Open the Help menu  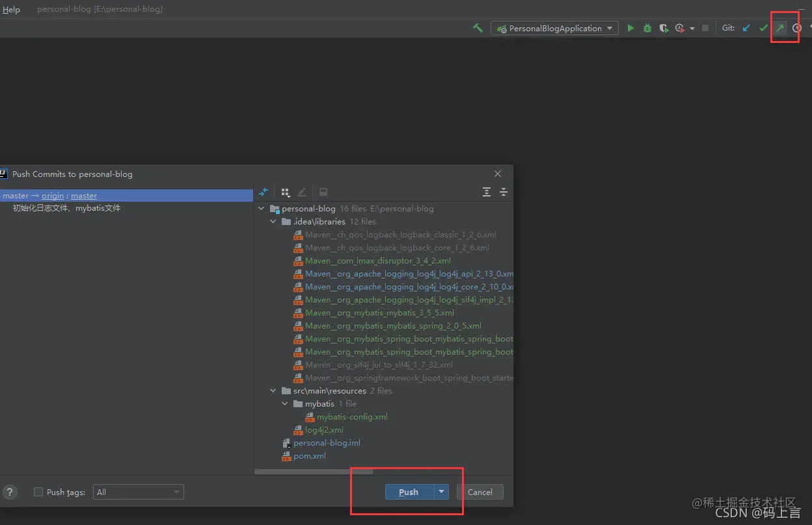pos(11,9)
